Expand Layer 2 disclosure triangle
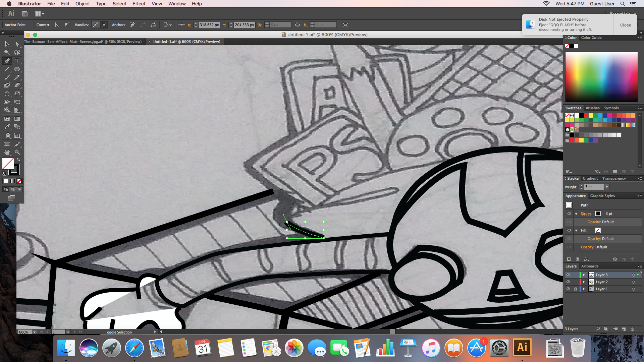This screenshot has height=362, width=644. click(584, 282)
